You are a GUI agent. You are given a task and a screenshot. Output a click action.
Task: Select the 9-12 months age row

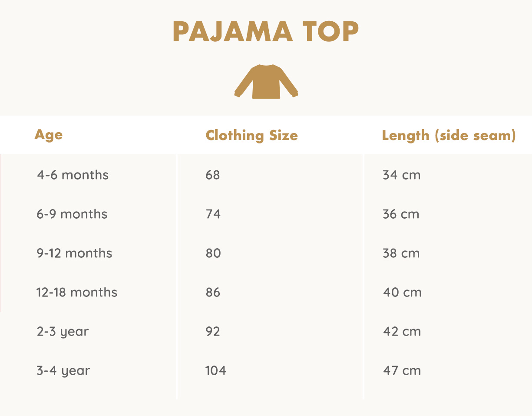(x=74, y=253)
